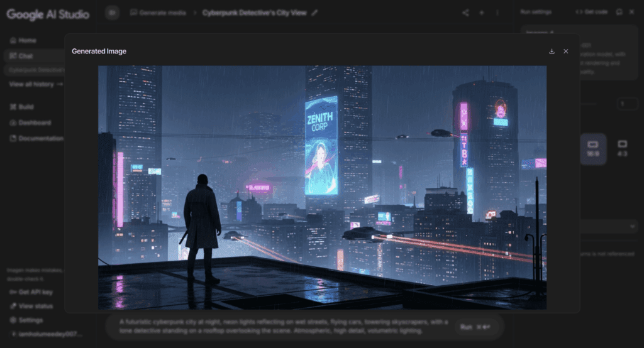Close the Run settings panel
This screenshot has width=644, height=348.
631,12
